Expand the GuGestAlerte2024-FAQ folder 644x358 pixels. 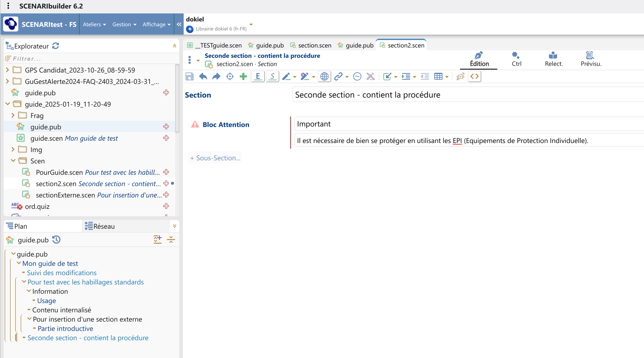tap(7, 81)
